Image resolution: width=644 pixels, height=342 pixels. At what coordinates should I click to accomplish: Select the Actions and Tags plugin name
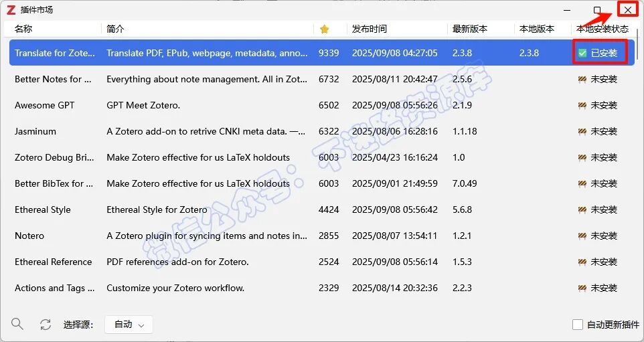coord(55,288)
